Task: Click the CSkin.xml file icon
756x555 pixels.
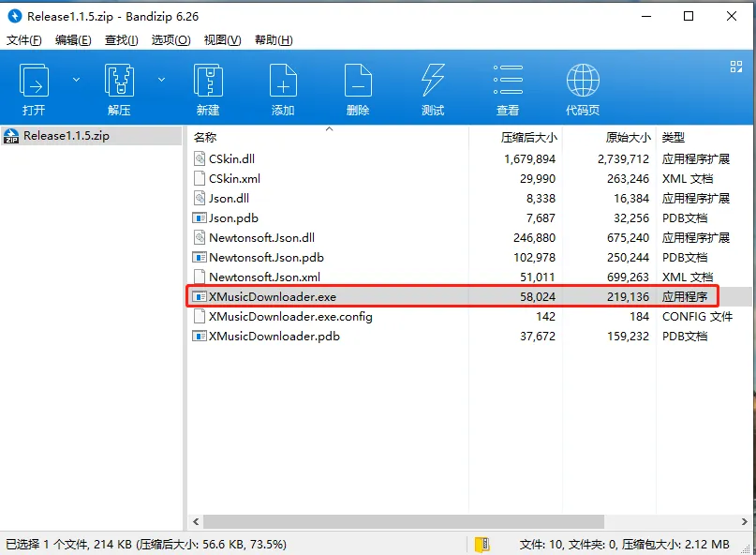Action: (x=200, y=178)
